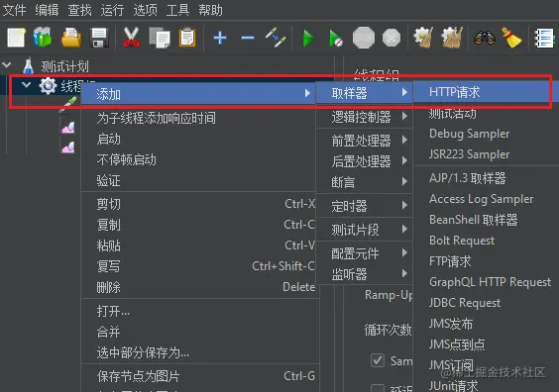
Task: Choose JSR223 Sampler
Action: [x=487, y=154]
